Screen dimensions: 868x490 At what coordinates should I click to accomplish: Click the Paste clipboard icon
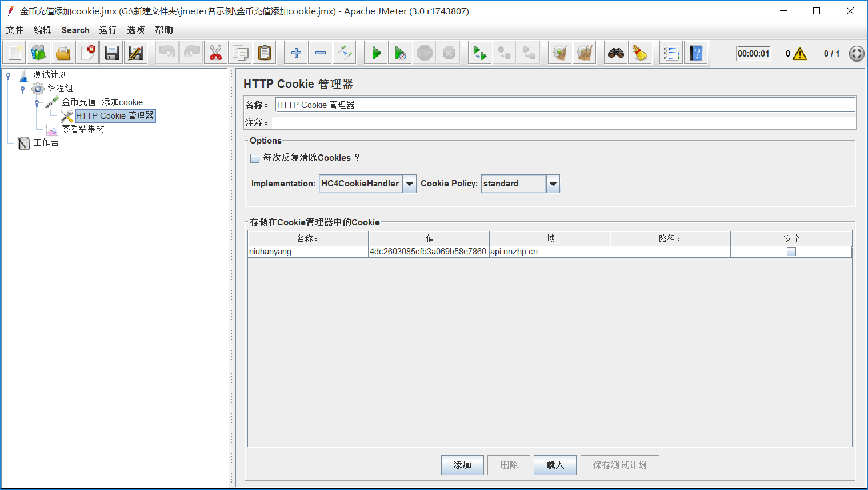pos(265,53)
